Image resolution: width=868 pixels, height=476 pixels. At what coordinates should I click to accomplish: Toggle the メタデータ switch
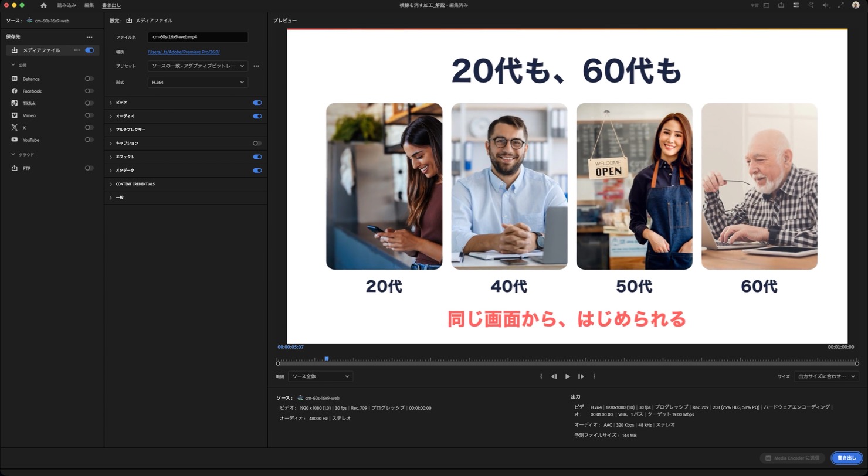tap(257, 171)
